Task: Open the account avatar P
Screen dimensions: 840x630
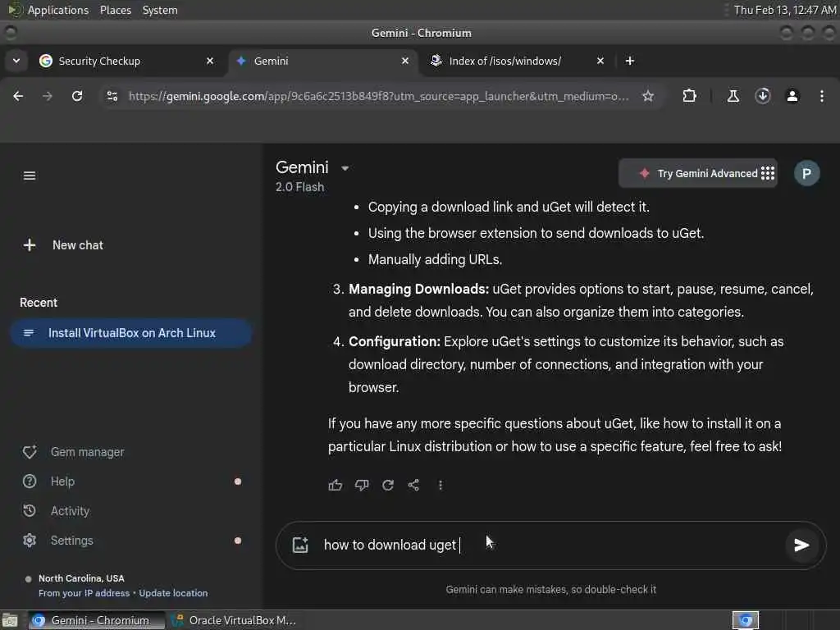Action: [x=806, y=174]
